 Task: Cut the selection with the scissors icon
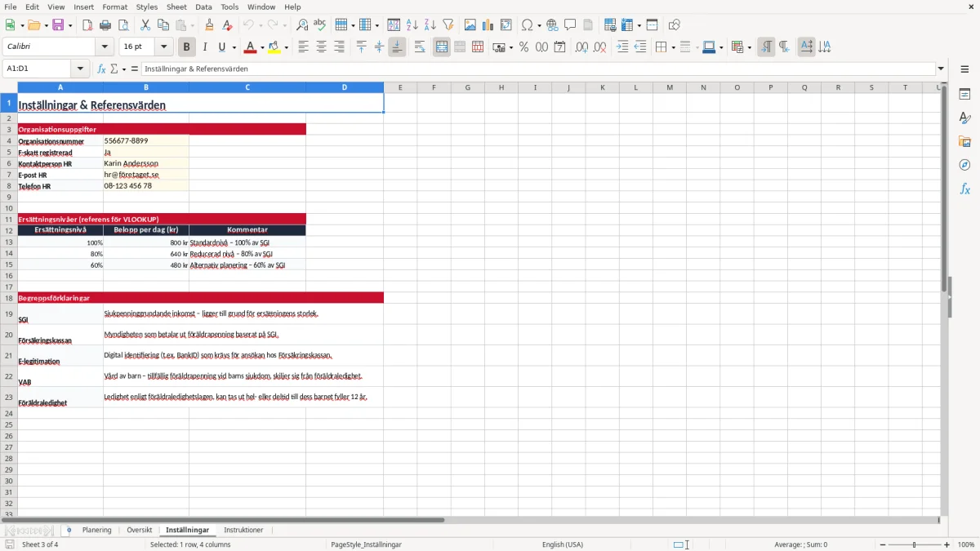[x=145, y=25]
